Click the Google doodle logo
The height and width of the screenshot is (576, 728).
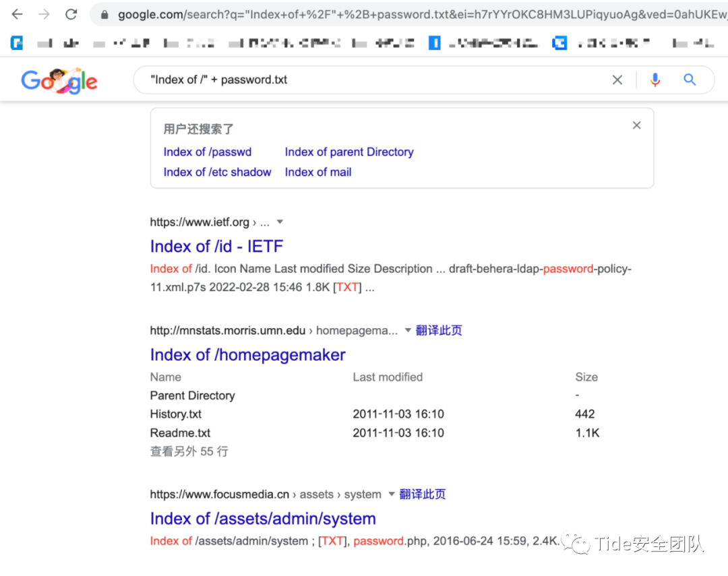59,79
